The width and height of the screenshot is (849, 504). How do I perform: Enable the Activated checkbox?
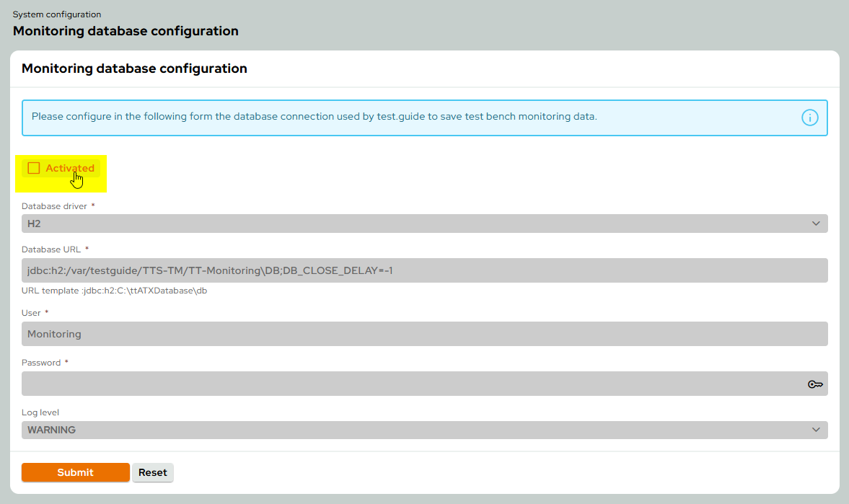(x=34, y=167)
